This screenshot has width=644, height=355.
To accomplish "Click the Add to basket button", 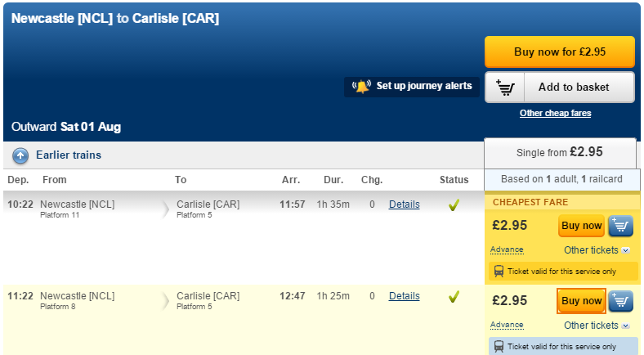I will (x=560, y=87).
